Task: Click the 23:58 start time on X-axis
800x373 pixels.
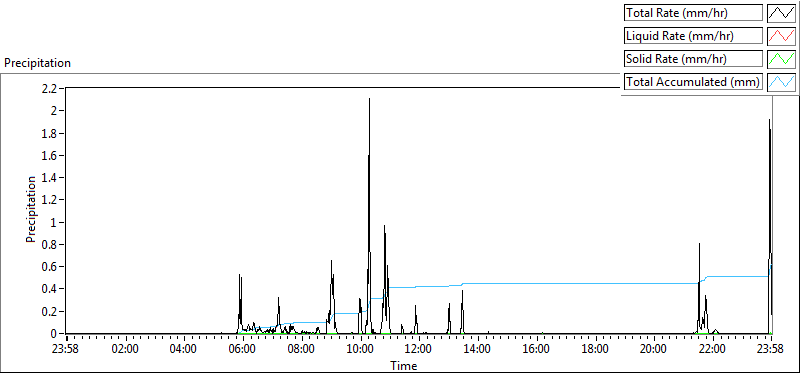Action: click(x=67, y=350)
